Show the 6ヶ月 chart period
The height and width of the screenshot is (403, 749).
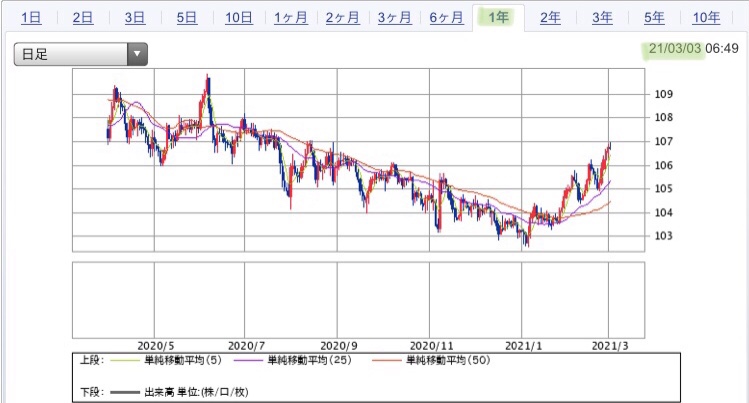(x=446, y=18)
